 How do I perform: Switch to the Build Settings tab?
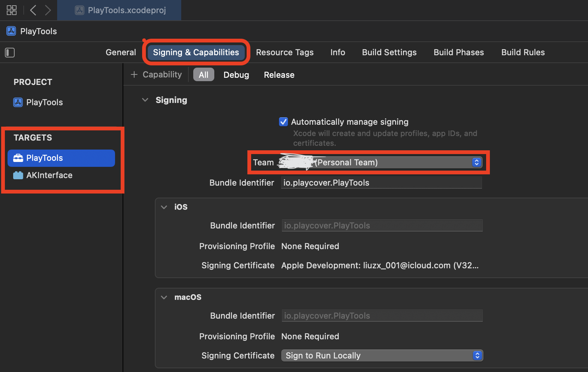(x=389, y=53)
